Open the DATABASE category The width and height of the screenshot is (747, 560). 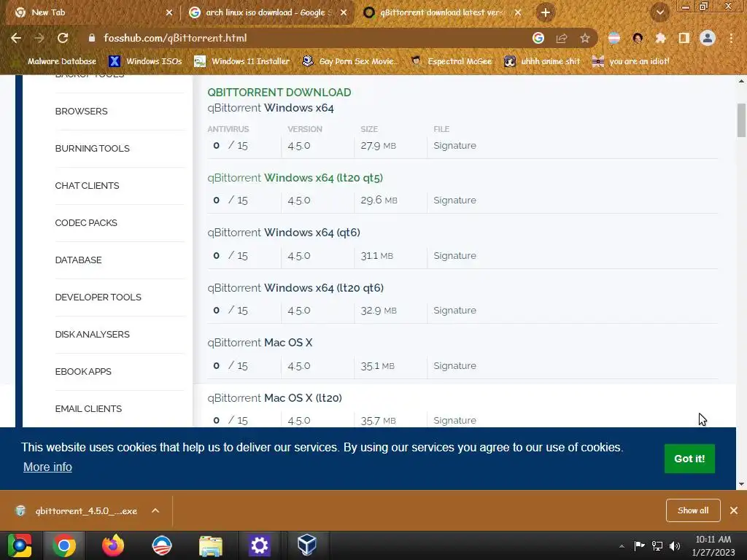[78, 260]
